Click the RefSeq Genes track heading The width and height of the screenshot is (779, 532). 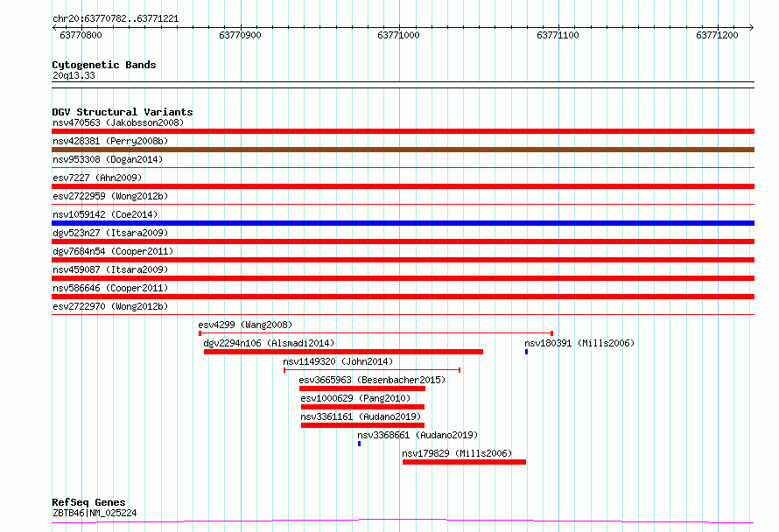[88, 503]
